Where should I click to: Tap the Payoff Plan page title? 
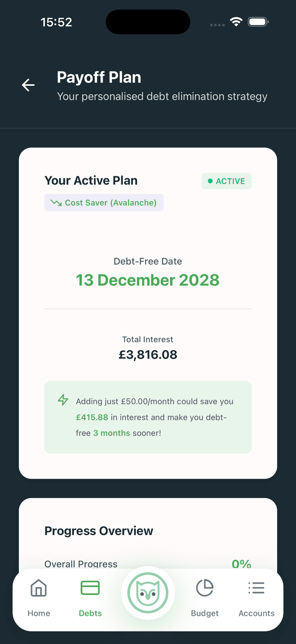[99, 77]
